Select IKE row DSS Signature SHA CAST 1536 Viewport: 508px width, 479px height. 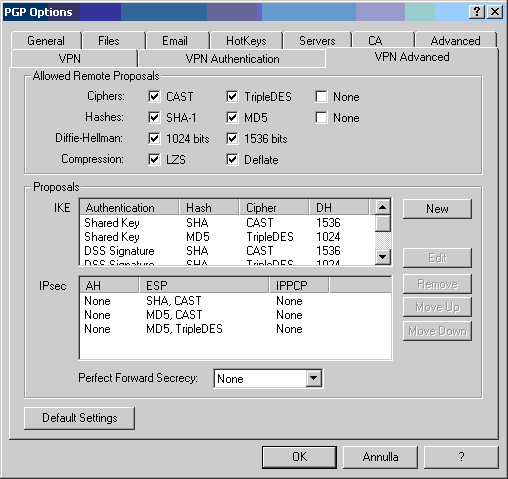pyautogui.click(x=227, y=251)
